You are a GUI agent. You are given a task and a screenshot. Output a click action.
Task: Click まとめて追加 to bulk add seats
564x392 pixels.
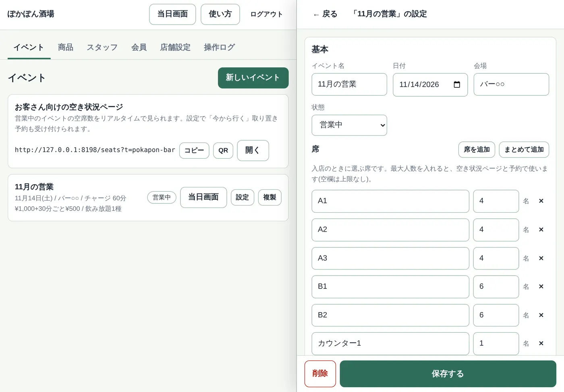524,149
